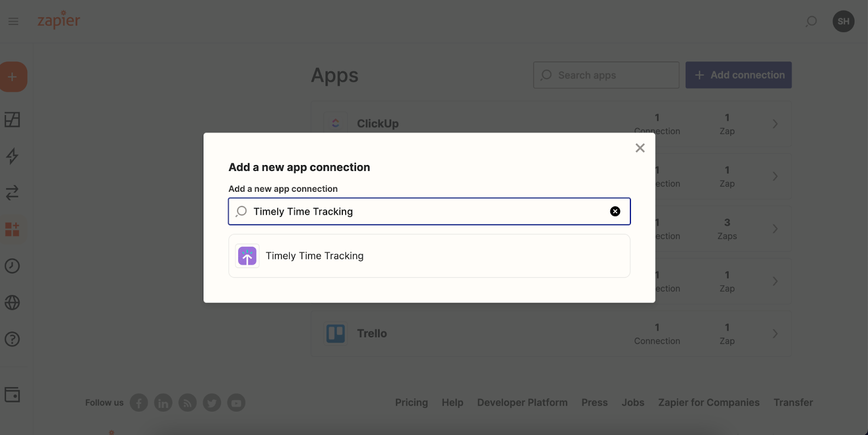Open the Explore globe icon in sidebar
Image resolution: width=868 pixels, height=435 pixels.
click(x=12, y=302)
